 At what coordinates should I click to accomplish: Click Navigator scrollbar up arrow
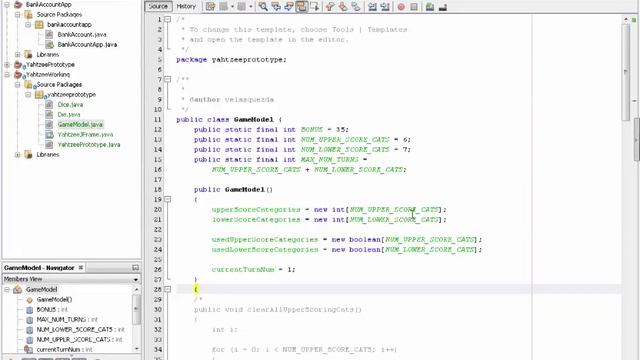(x=136, y=289)
